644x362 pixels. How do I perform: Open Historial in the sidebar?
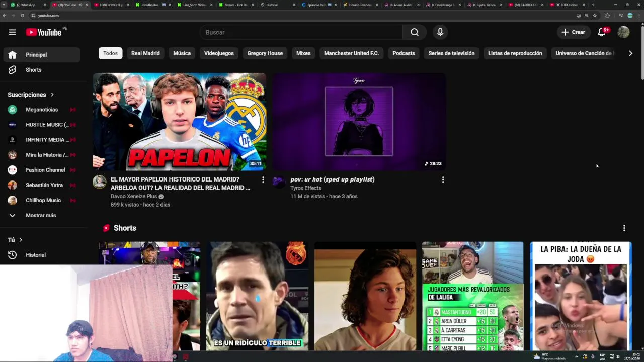42,255
